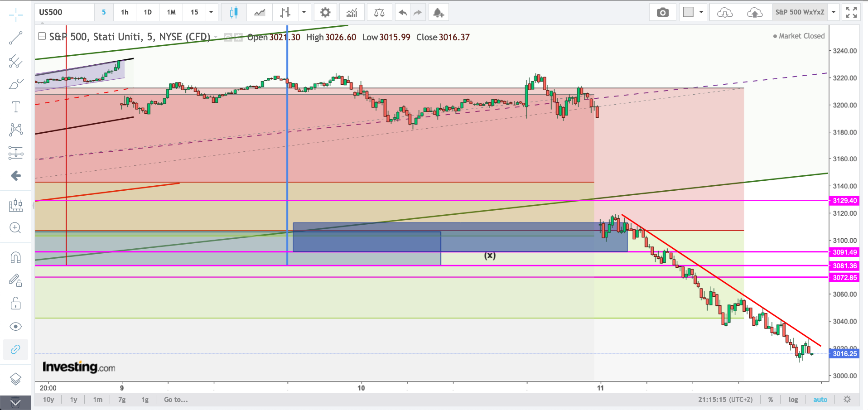
Task: Set the time range to 1g
Action: [x=145, y=400]
